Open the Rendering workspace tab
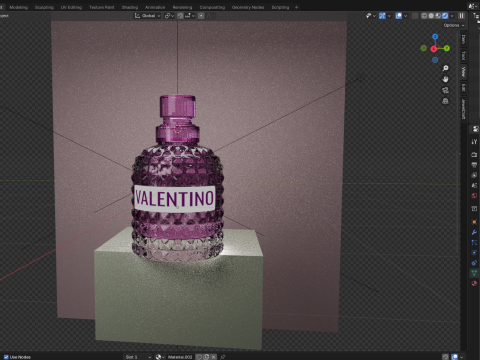This screenshot has width=480, height=360. coord(182,7)
